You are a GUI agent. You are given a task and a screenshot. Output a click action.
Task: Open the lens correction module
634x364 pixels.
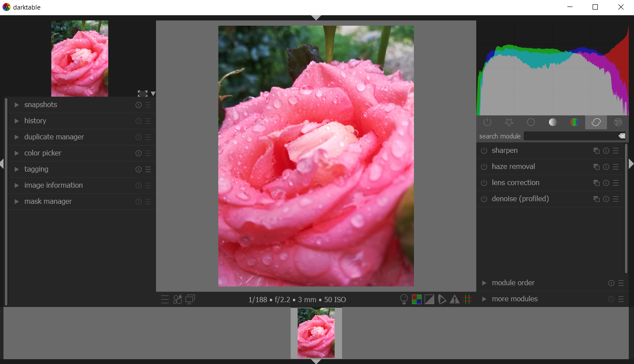click(515, 182)
